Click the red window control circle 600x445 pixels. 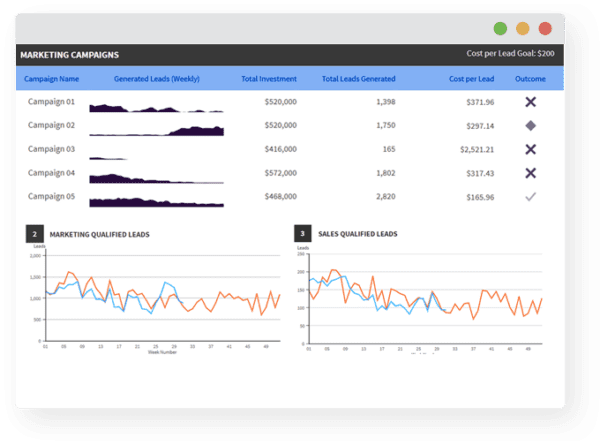pyautogui.click(x=545, y=28)
